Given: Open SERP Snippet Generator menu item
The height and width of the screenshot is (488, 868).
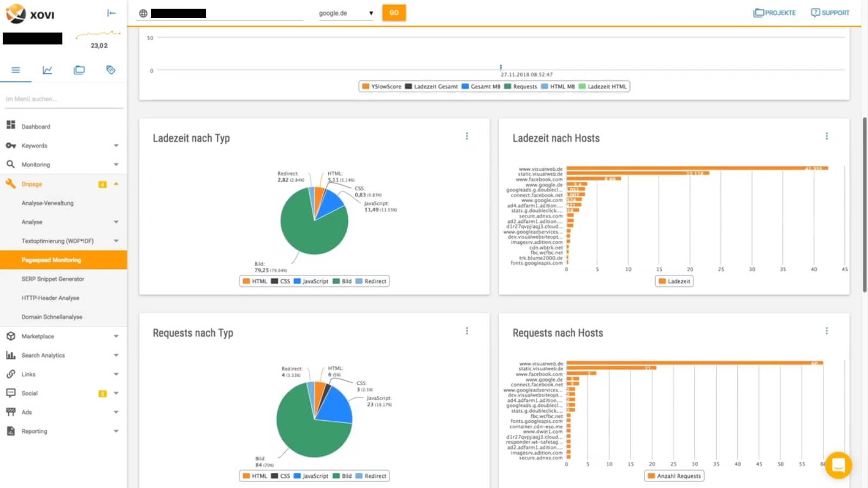Looking at the screenshot, I should pos(53,279).
